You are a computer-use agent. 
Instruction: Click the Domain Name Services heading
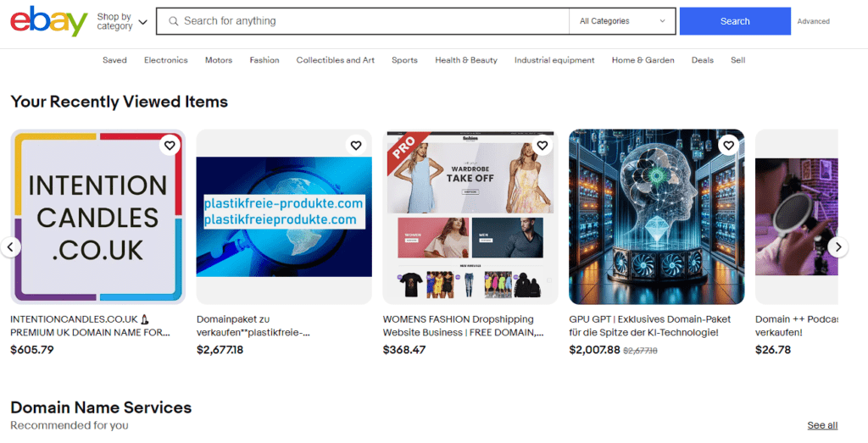coord(101,407)
